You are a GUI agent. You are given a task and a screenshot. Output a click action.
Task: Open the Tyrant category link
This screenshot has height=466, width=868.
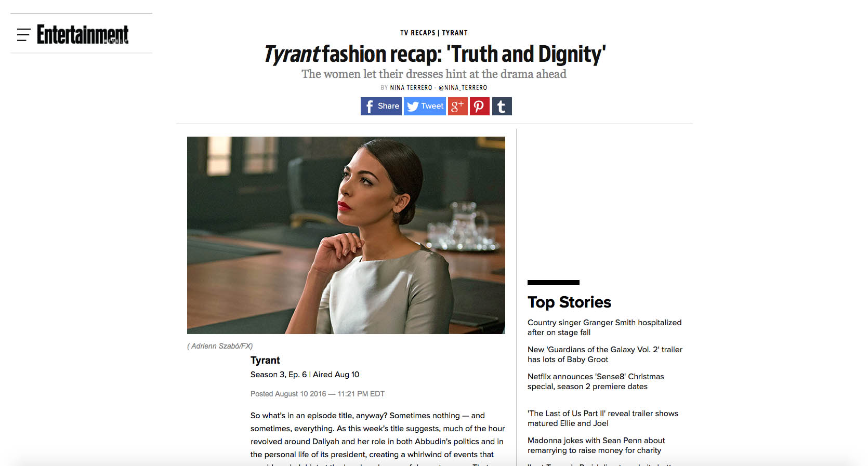coord(455,33)
